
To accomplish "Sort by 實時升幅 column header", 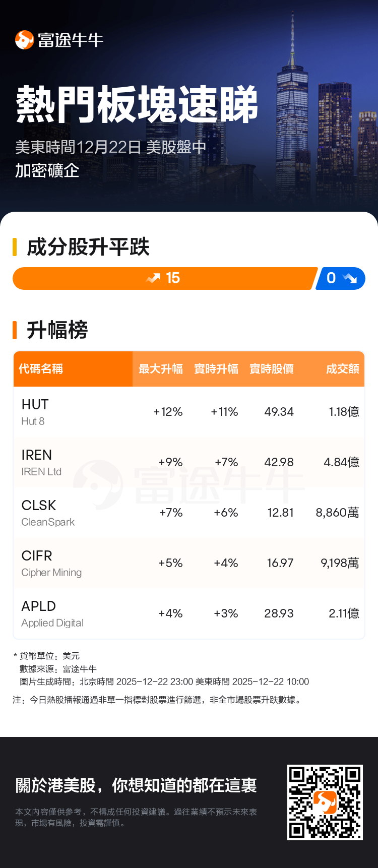I will [x=216, y=369].
